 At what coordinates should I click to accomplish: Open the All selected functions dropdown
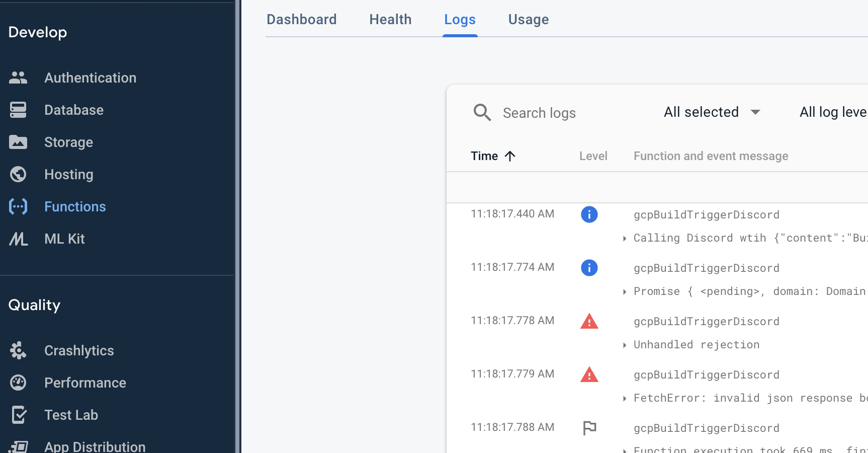click(x=712, y=112)
